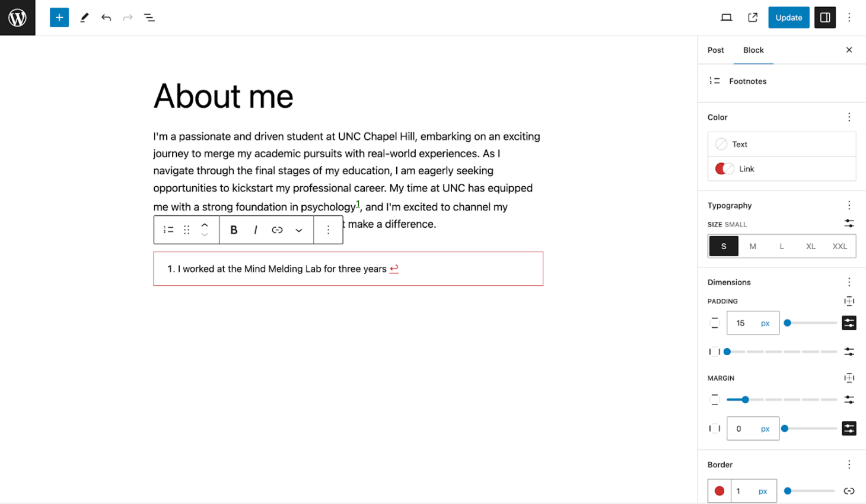866x504 pixels.
Task: Apply italic formatting in block toolbar
Action: point(255,230)
